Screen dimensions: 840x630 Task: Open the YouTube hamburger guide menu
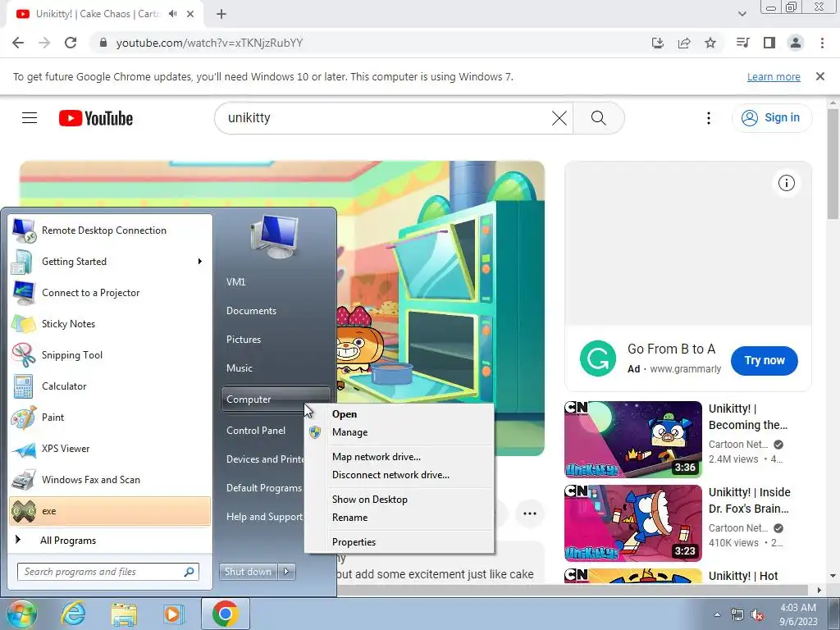30,118
